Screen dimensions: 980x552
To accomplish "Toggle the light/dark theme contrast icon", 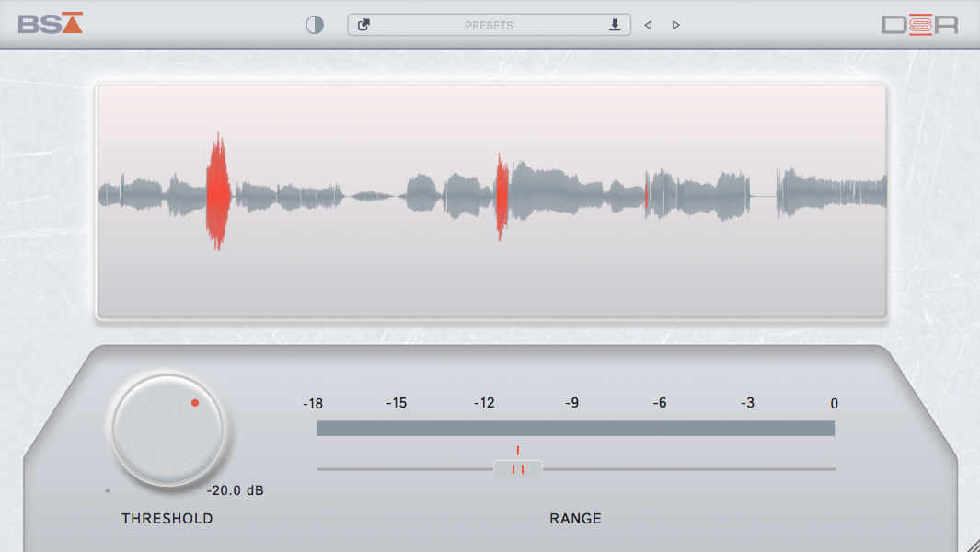I will [x=315, y=25].
